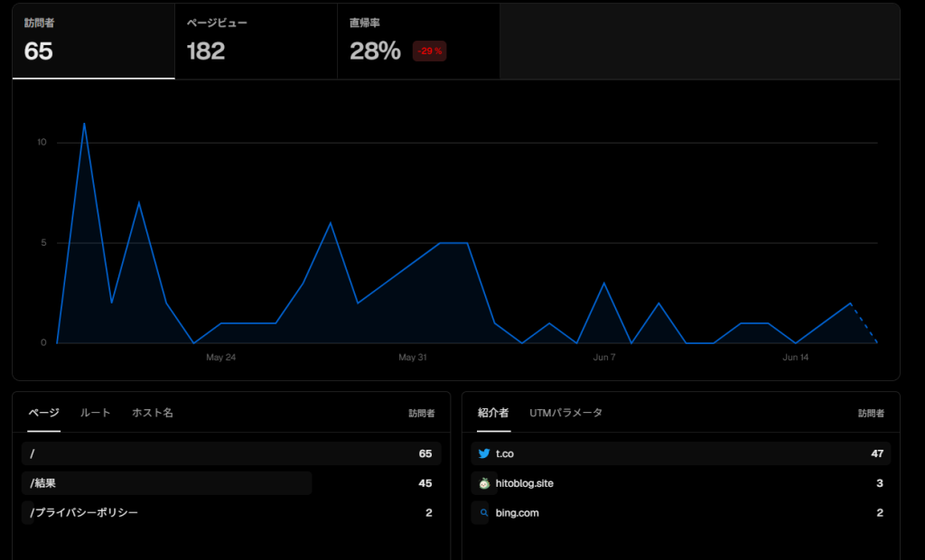Switch to the ホスト名 tab
925x560 pixels.
pyautogui.click(x=152, y=413)
